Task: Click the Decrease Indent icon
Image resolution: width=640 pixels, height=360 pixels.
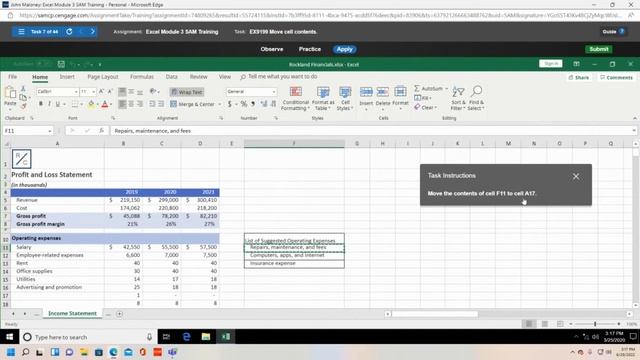Action: [152, 104]
